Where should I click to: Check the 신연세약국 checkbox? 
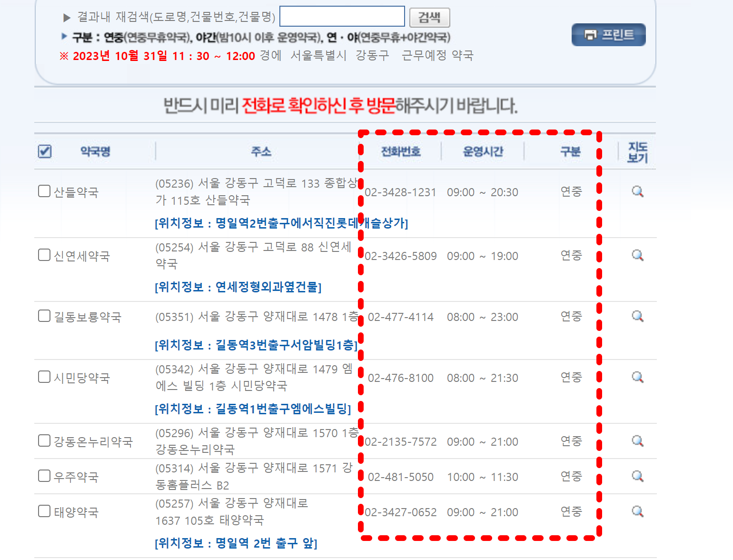[x=44, y=255]
